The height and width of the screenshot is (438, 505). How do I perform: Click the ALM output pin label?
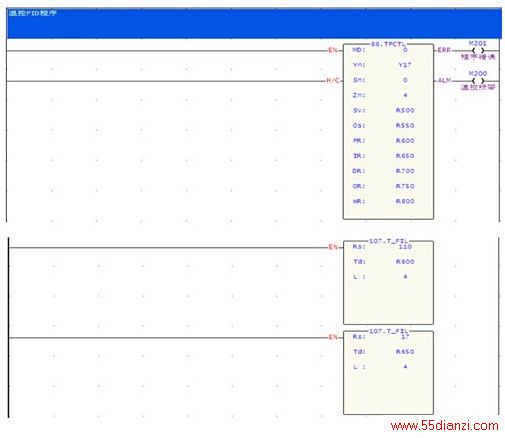[x=444, y=80]
